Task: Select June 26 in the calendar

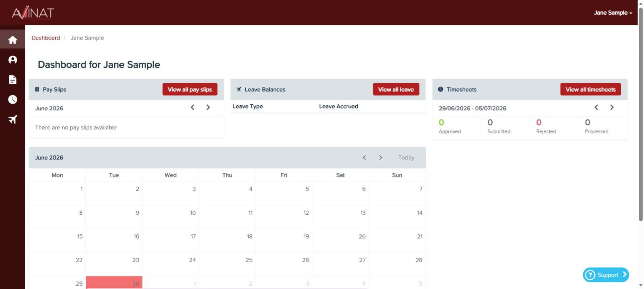Action: coord(284,265)
